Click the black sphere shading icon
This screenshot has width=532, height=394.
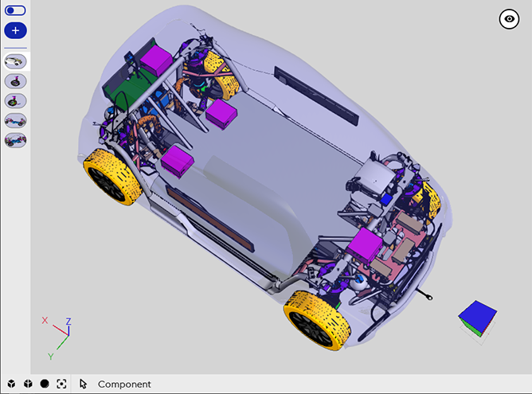(45, 384)
